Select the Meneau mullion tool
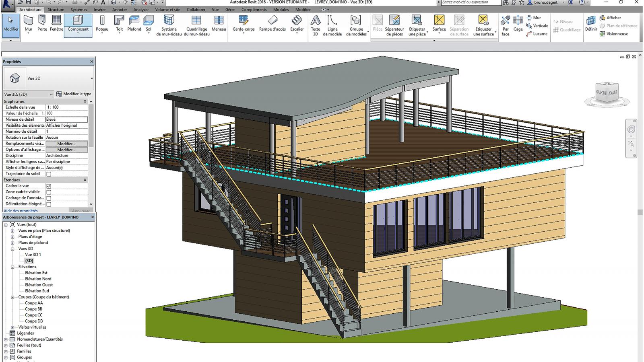Screen dimensions: 644x362 click(219, 24)
